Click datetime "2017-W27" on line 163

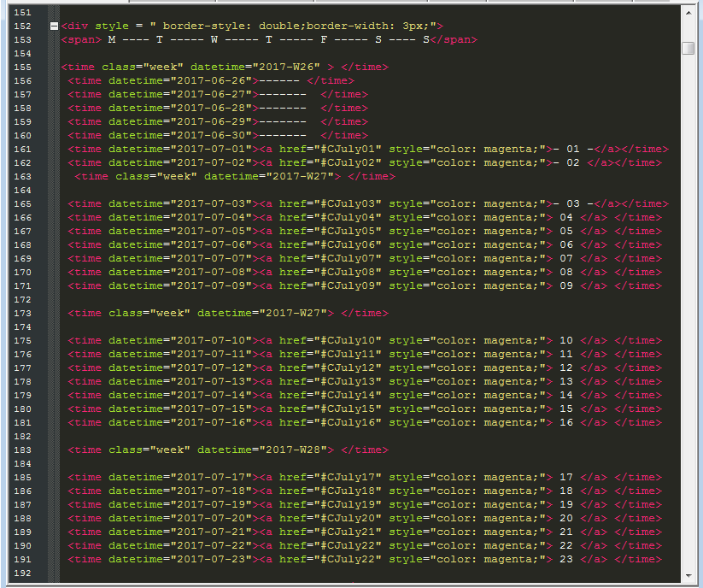pyautogui.click(x=300, y=177)
